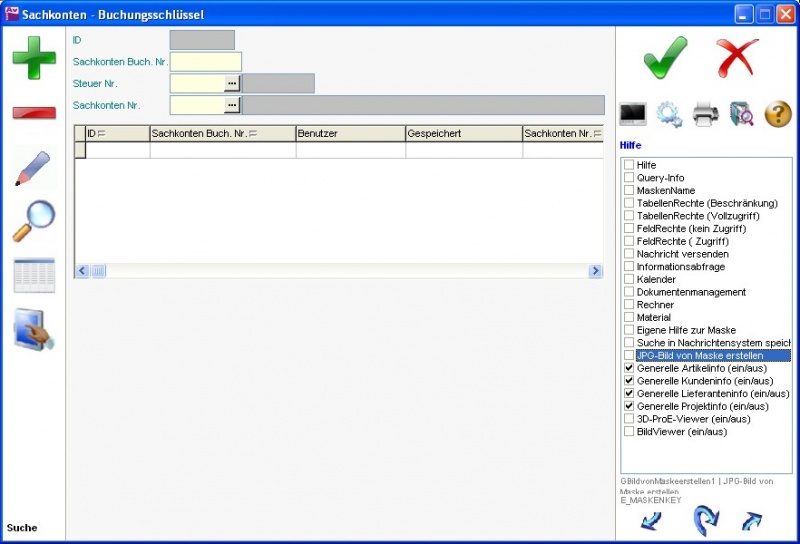Image resolution: width=800 pixels, height=544 pixels.
Task: Click the pencil edit icon
Action: (34, 167)
